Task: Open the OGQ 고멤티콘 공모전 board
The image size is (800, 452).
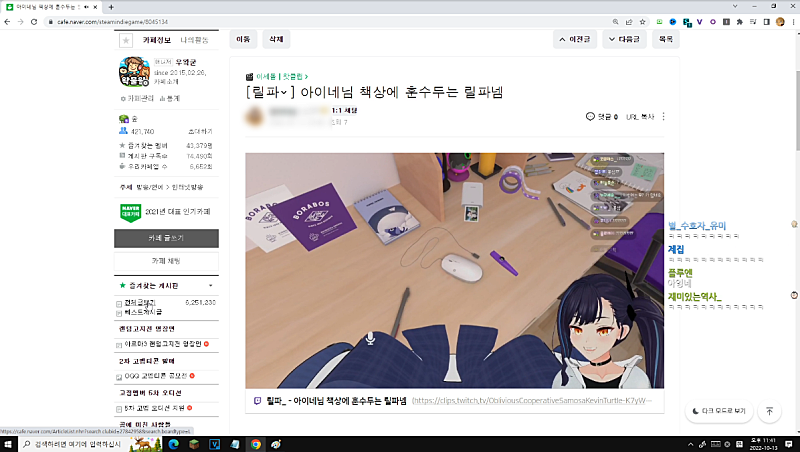Action: click(156, 376)
